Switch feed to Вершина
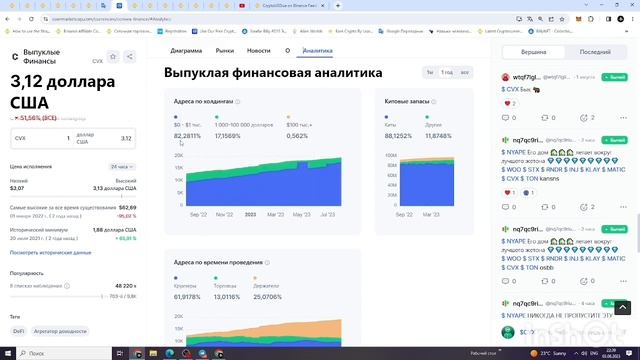Image resolution: width=640 pixels, height=360 pixels. pos(533,52)
